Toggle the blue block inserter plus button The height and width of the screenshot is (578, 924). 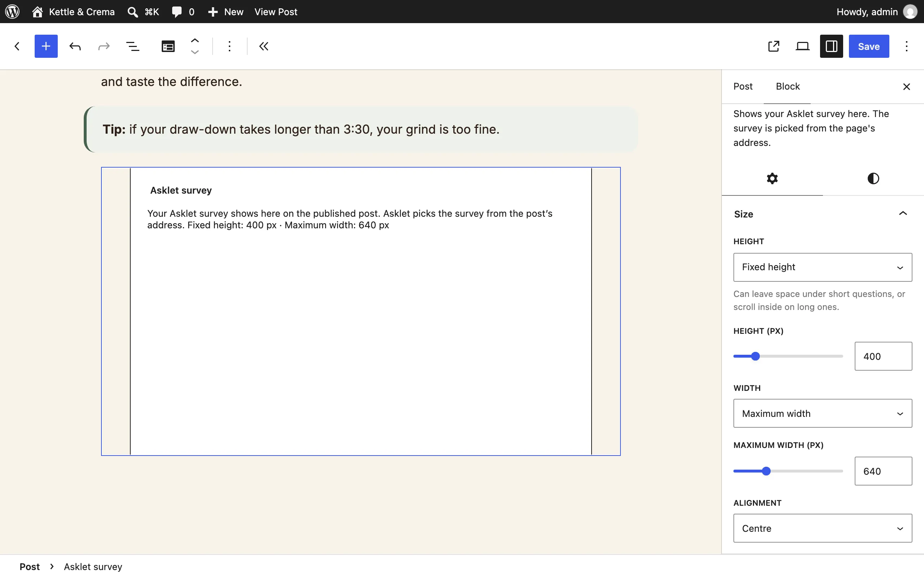click(x=46, y=46)
